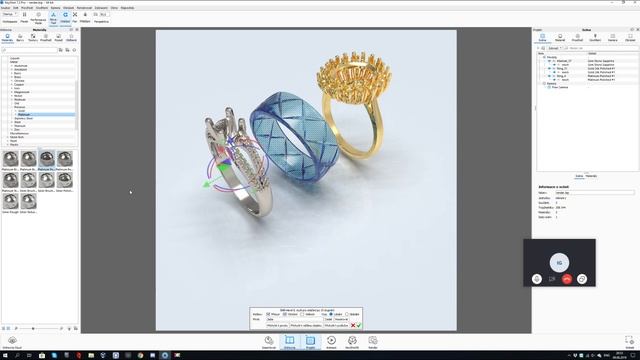
Task: Click the Resetovat button in move dialog
Action: click(x=342, y=319)
